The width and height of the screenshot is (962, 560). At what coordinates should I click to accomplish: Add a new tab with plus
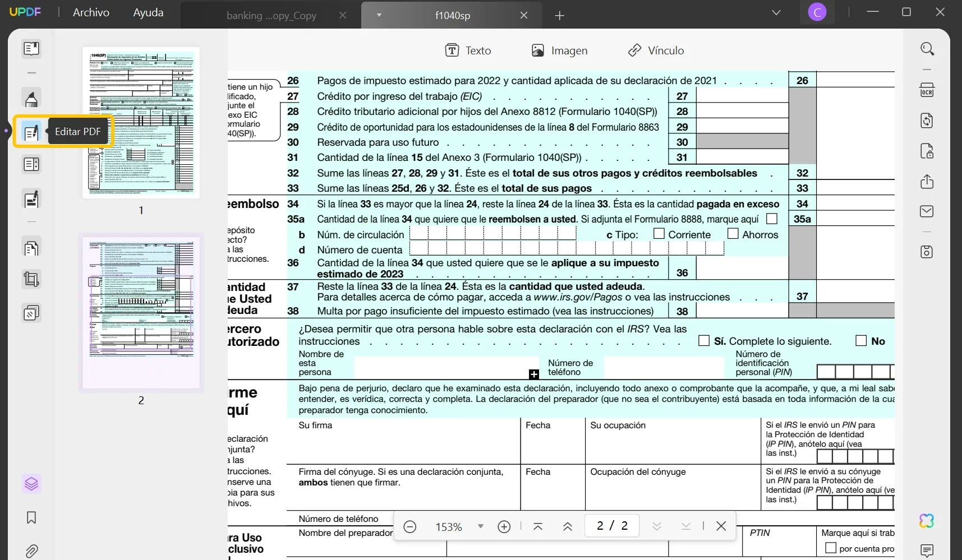coord(559,16)
